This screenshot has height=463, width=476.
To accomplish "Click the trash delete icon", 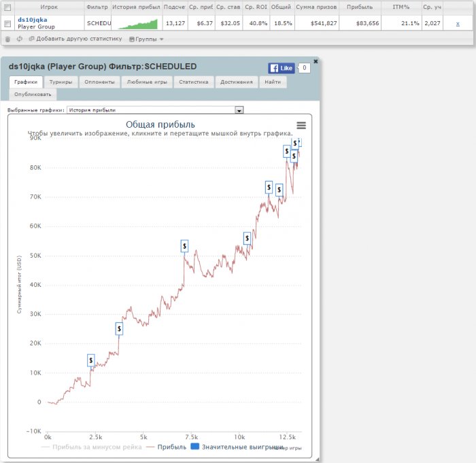I will coord(7,39).
